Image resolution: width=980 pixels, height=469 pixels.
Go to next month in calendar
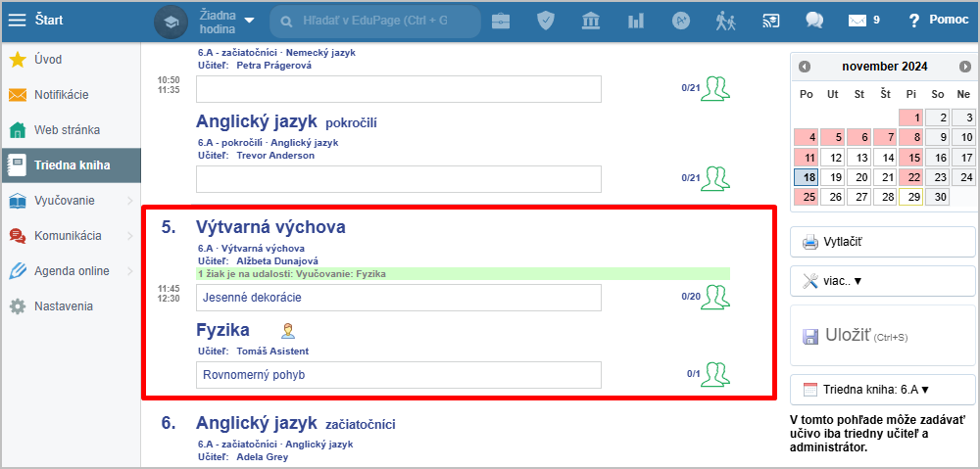(x=965, y=67)
